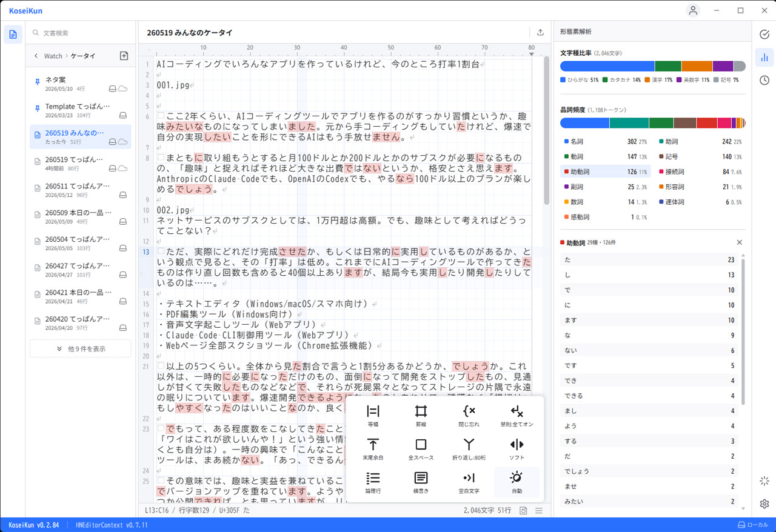
Task: Select the 接続詞 part-of-speech row
Action: (x=701, y=171)
